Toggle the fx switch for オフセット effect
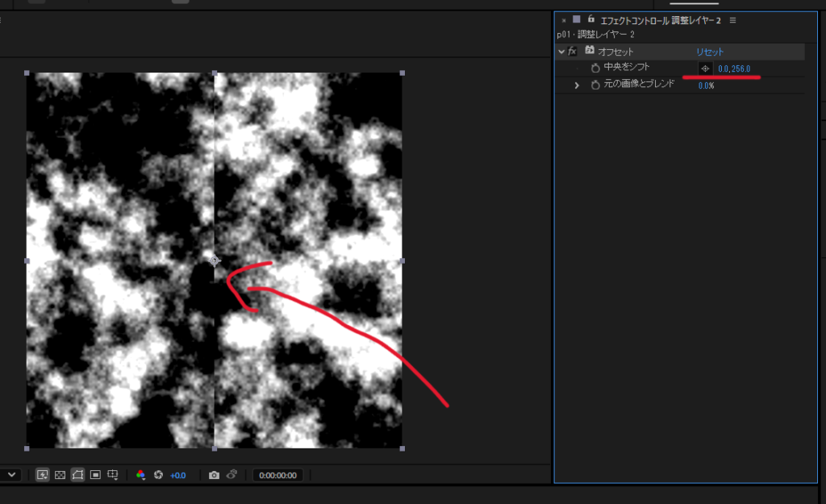This screenshot has height=504, width=826. tap(573, 52)
